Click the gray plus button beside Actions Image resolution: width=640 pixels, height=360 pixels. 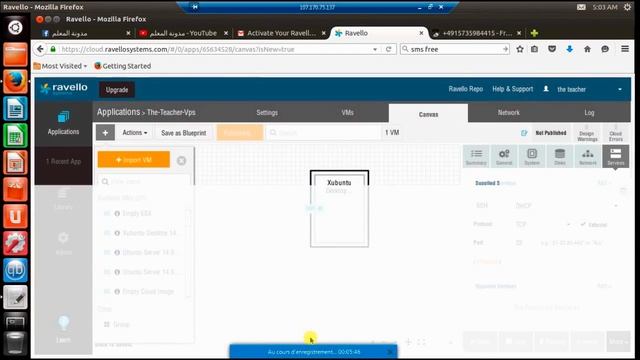[x=105, y=133]
